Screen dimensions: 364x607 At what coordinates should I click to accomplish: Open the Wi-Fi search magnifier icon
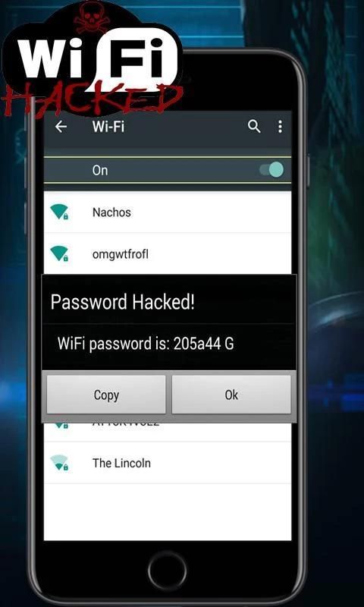(x=254, y=127)
